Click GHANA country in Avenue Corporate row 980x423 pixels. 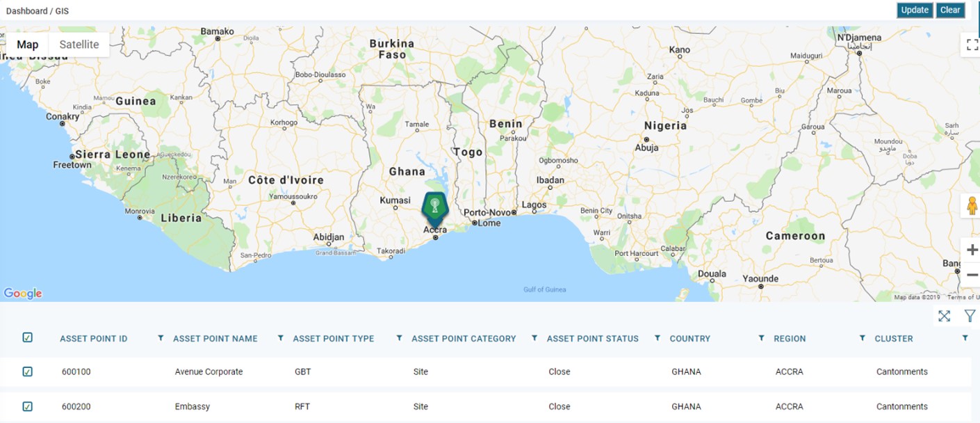tap(687, 372)
